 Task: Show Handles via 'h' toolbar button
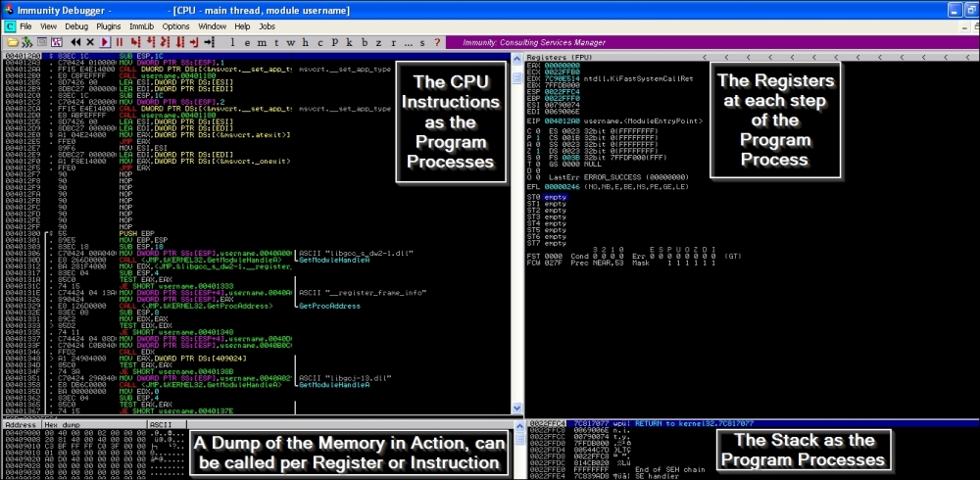point(305,42)
